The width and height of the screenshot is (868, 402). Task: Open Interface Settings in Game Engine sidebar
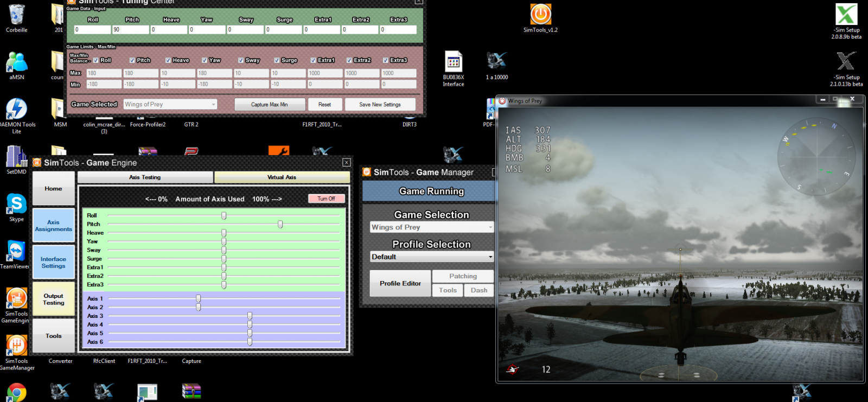(53, 263)
